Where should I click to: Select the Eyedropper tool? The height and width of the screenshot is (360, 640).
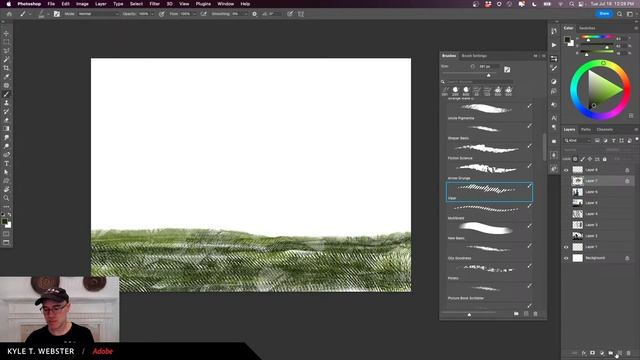6,77
